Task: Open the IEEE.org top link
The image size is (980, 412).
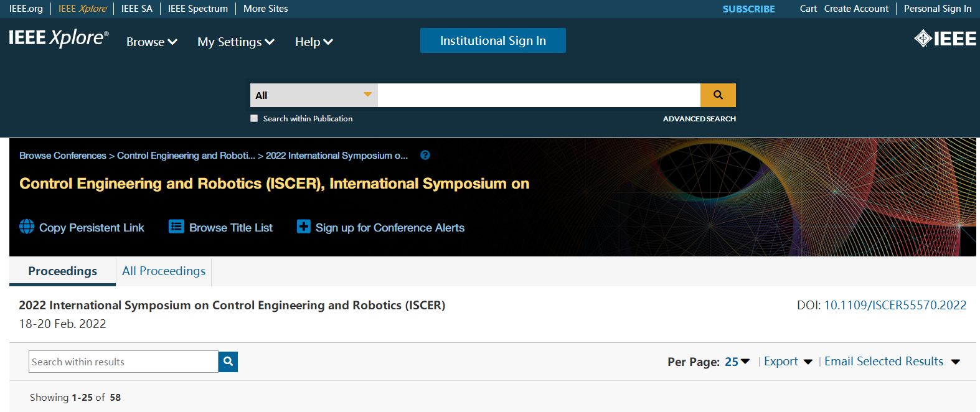Action: click(x=26, y=9)
